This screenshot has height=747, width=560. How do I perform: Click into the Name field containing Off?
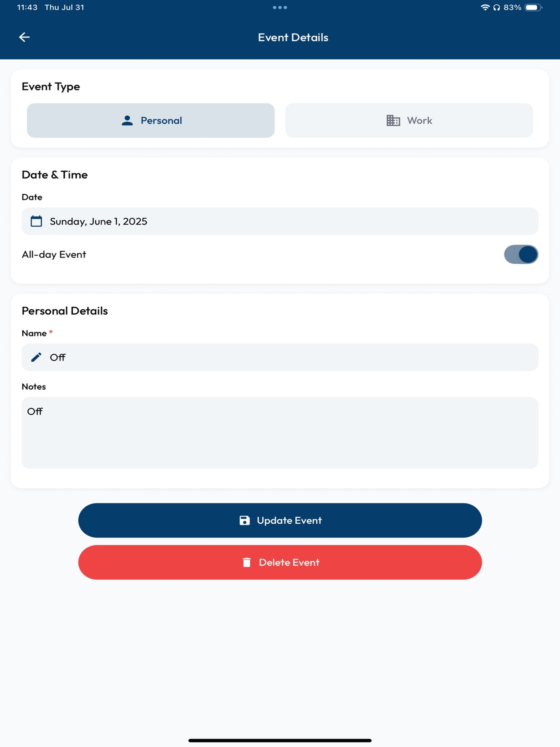tap(280, 357)
